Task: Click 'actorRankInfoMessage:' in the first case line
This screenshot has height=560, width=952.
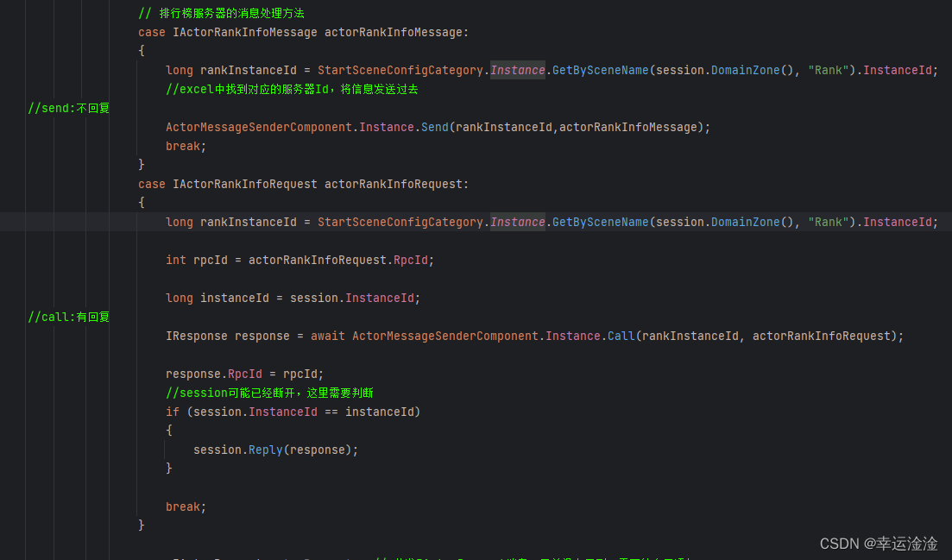Action: click(396, 32)
